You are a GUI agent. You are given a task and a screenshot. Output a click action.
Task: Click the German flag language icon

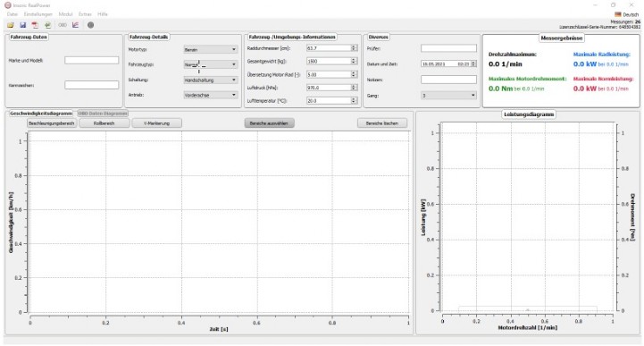click(618, 14)
